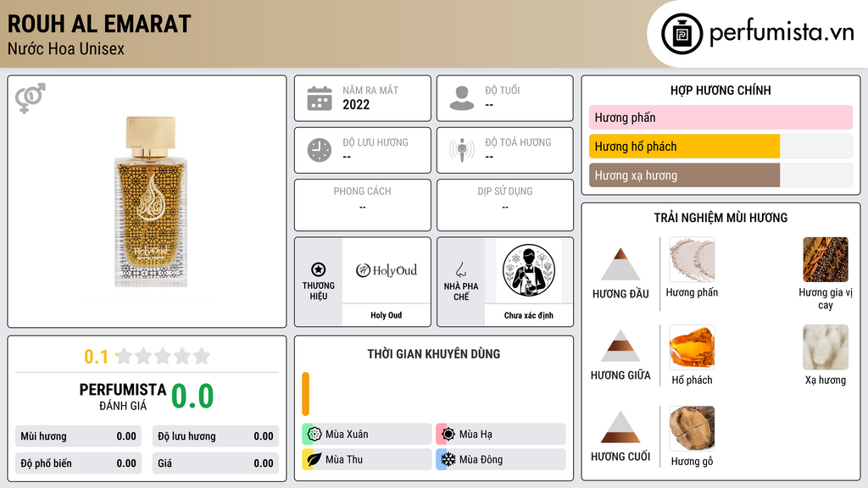Open the Holy Oud brand link
Screen dimensions: 868x488
point(386,315)
